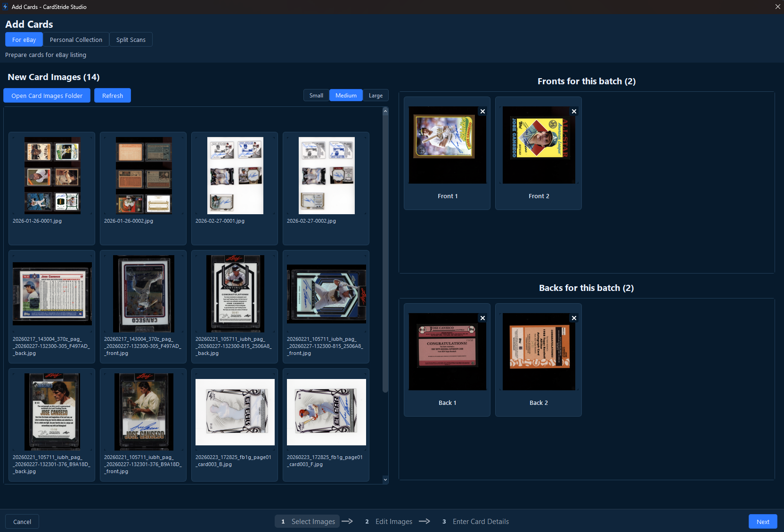This screenshot has height=532, width=784.
Task: Pick the 2026-02-27-0002.jpg scan thumbnail
Action: pyautogui.click(x=327, y=176)
